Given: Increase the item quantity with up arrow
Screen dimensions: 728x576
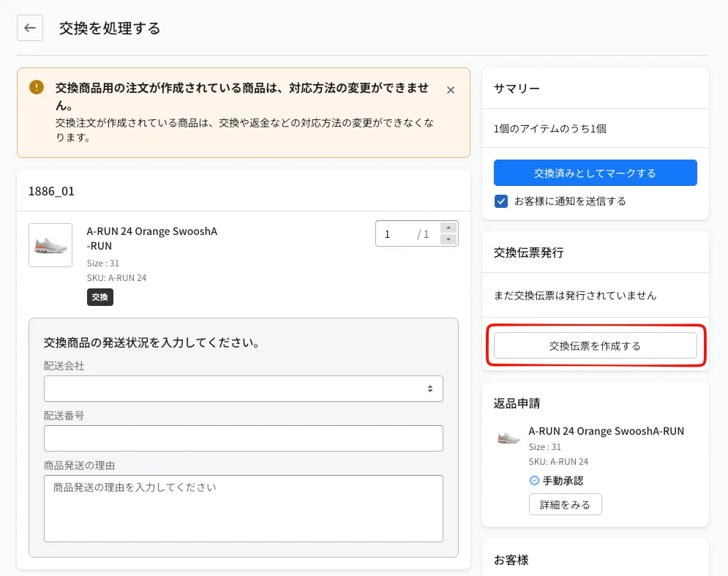Looking at the screenshot, I should coord(449,228).
